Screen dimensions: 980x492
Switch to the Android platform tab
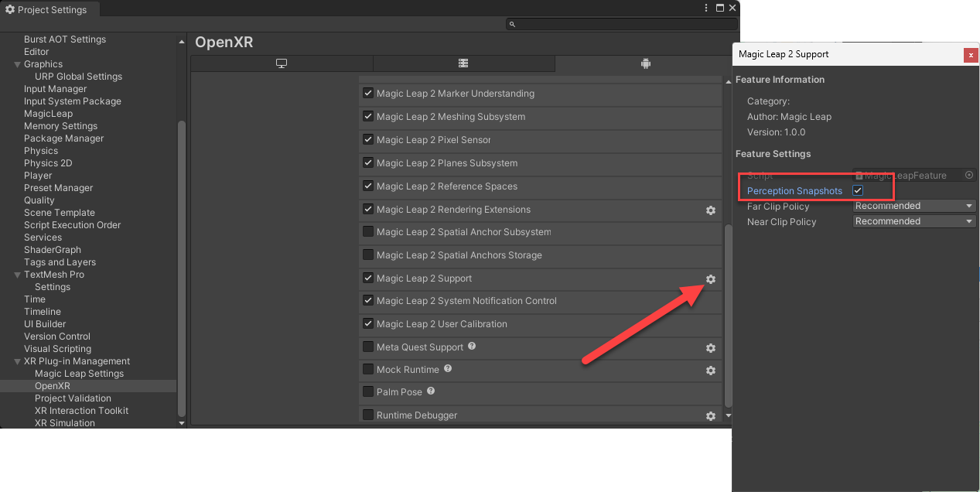coord(645,63)
